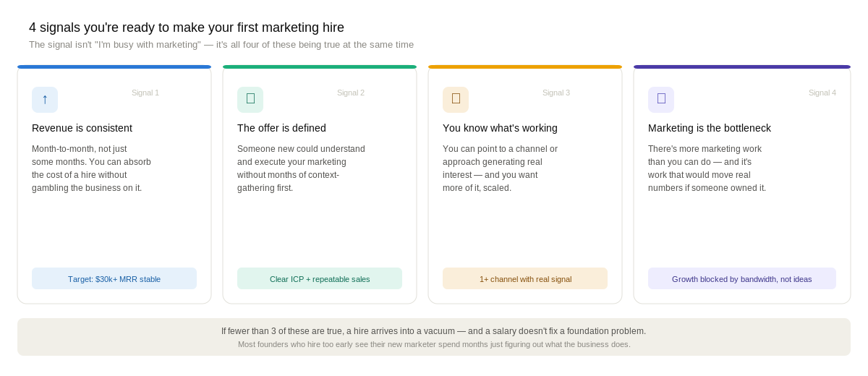Click the 'Signal 4' label
This screenshot has width=868, height=376.
[x=822, y=93]
